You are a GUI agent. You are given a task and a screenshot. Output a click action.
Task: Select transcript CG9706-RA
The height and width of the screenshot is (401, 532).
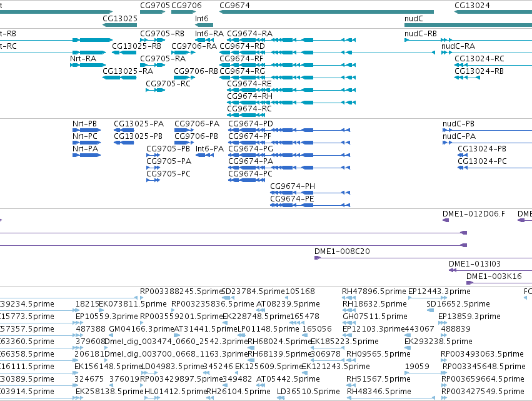click(x=194, y=46)
